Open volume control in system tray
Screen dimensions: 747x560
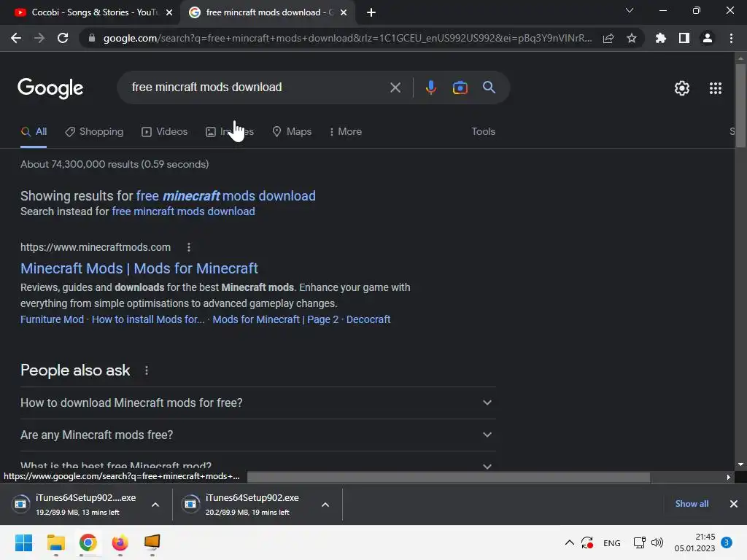[657, 542]
